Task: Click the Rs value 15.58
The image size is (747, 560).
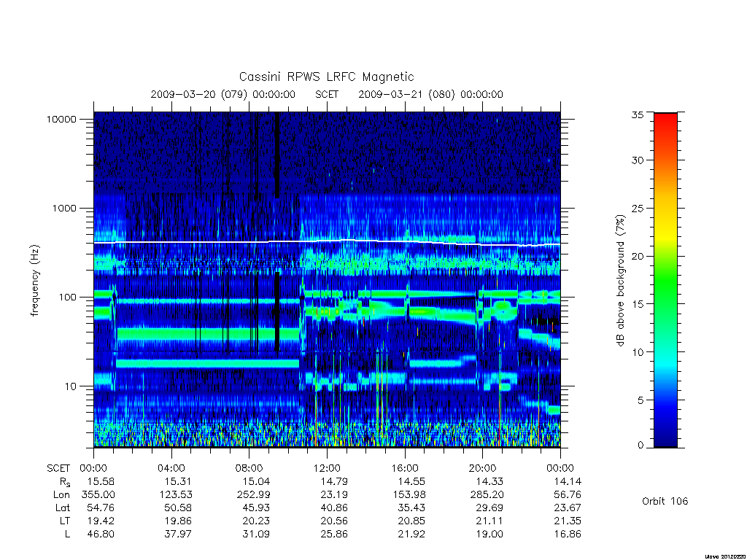Action: pyautogui.click(x=101, y=481)
